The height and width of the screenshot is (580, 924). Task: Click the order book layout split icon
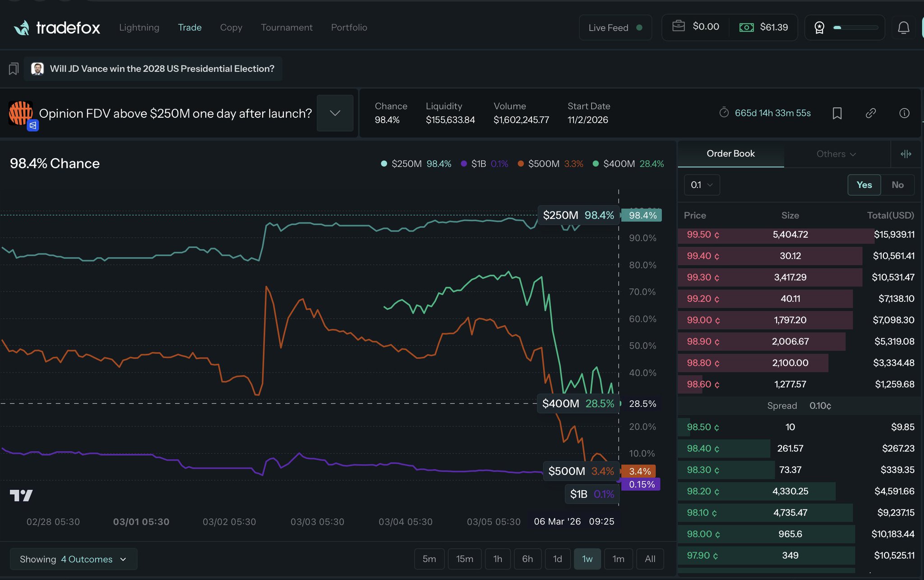(x=906, y=154)
